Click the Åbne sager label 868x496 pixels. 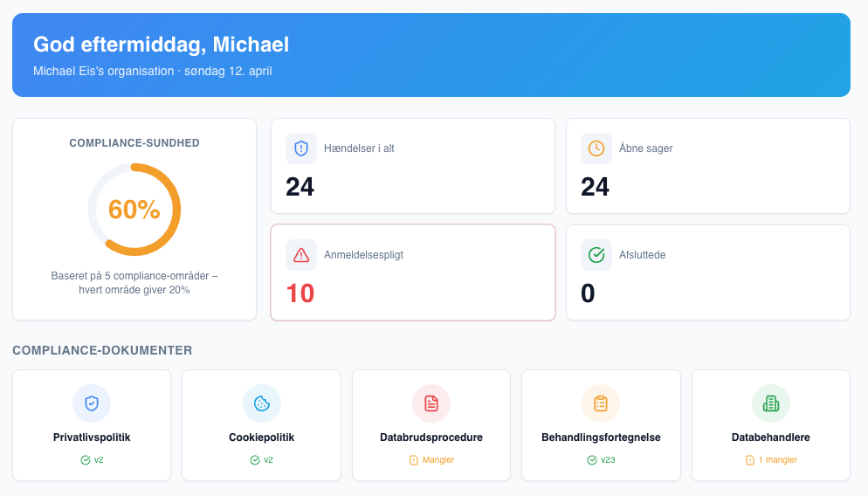point(645,148)
